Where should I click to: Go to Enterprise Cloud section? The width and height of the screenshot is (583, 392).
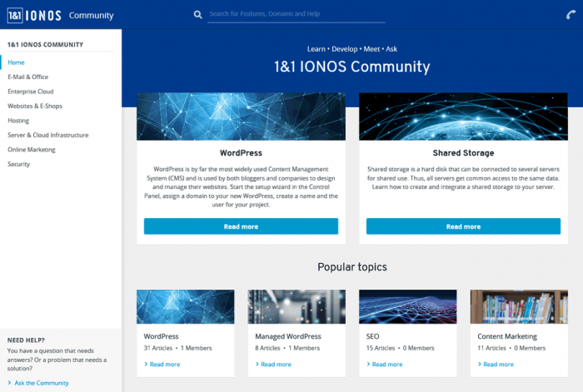click(x=31, y=92)
